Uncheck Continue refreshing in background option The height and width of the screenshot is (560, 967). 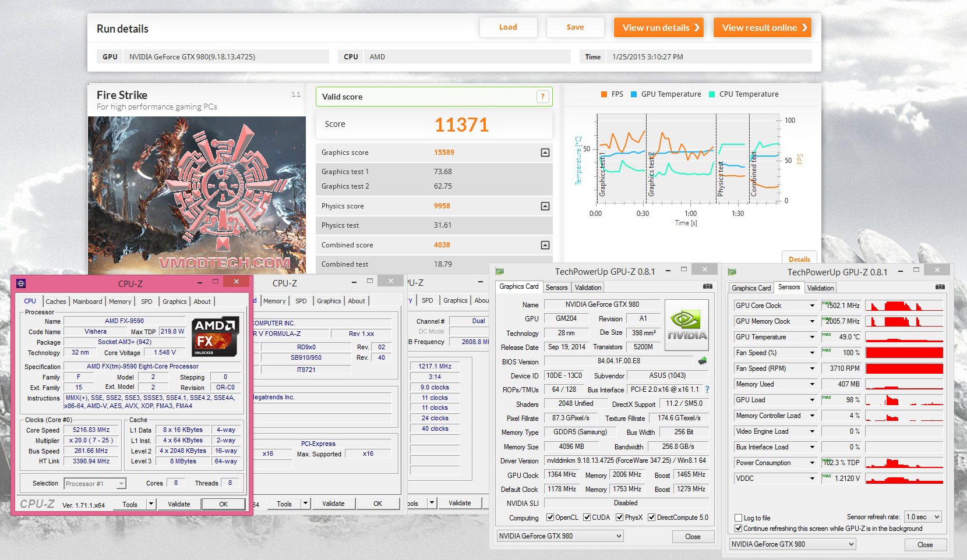(739, 529)
